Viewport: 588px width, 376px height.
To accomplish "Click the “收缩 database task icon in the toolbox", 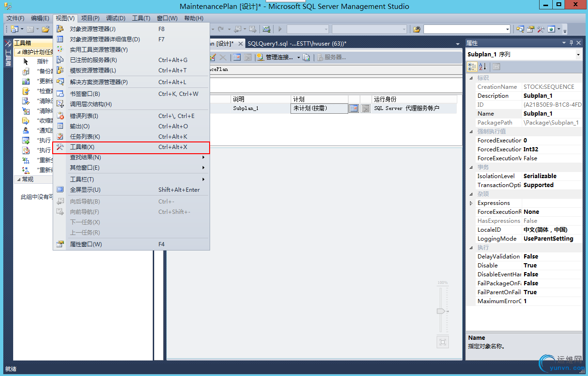I will pyautogui.click(x=26, y=121).
